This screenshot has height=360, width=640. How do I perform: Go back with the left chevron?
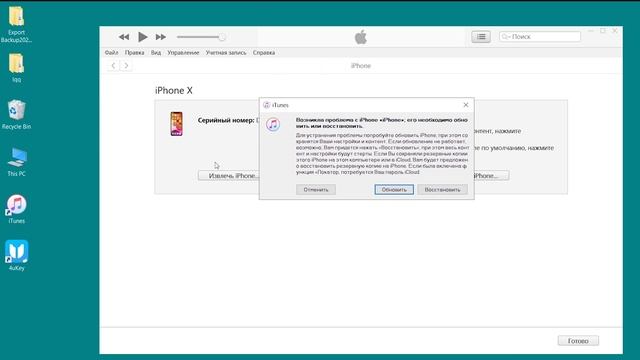click(x=113, y=66)
